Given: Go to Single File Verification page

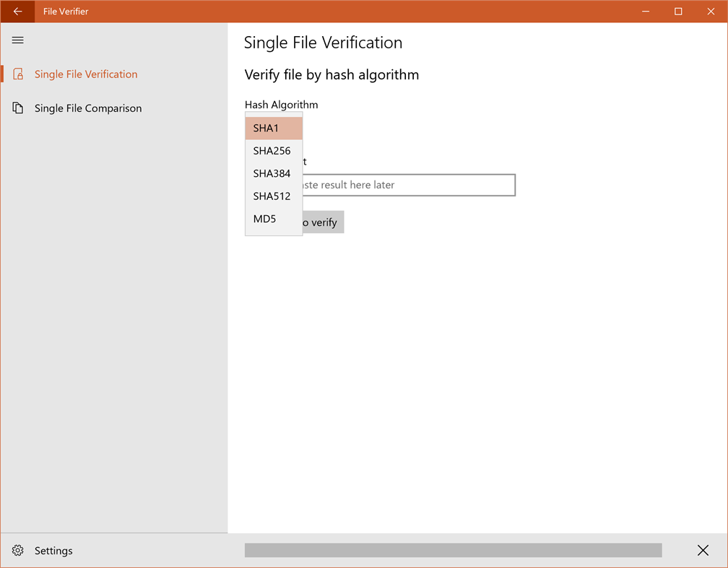Looking at the screenshot, I should point(86,74).
